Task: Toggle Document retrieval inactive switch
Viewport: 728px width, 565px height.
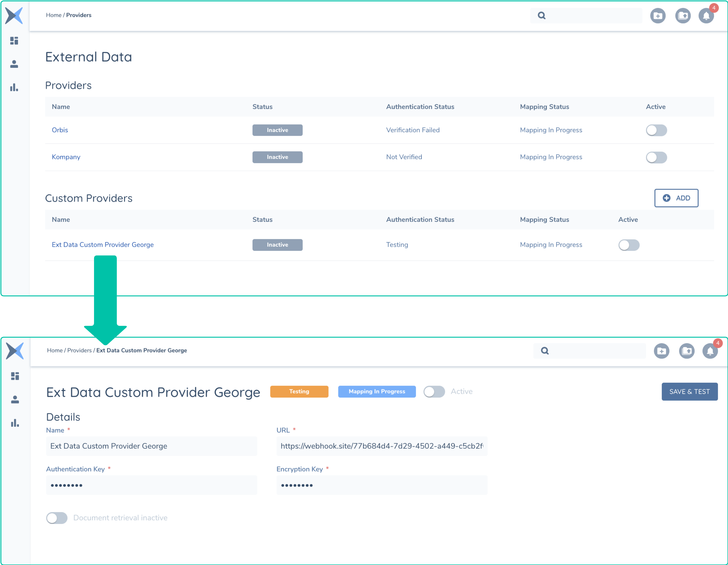Action: pos(57,518)
